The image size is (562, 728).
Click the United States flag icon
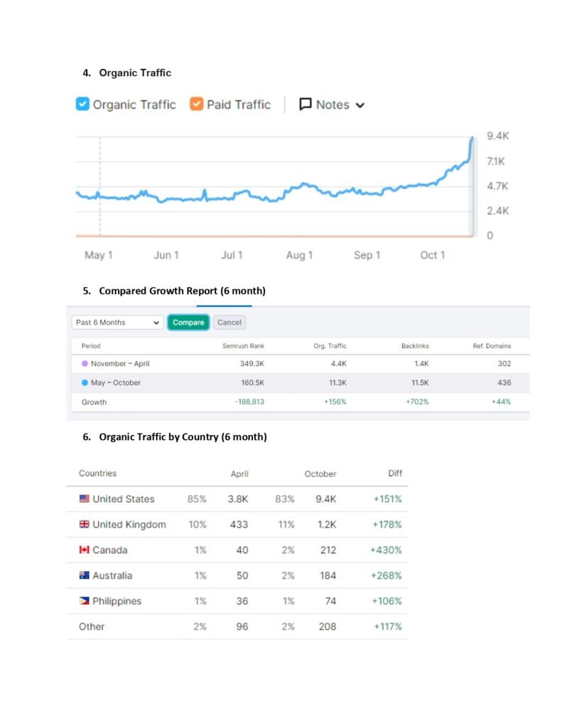coord(85,499)
